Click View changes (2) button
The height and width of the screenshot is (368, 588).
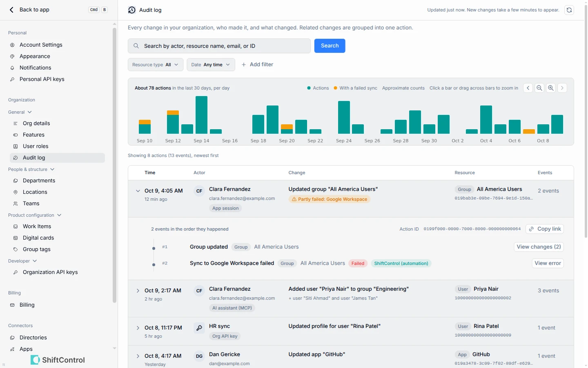(x=539, y=247)
